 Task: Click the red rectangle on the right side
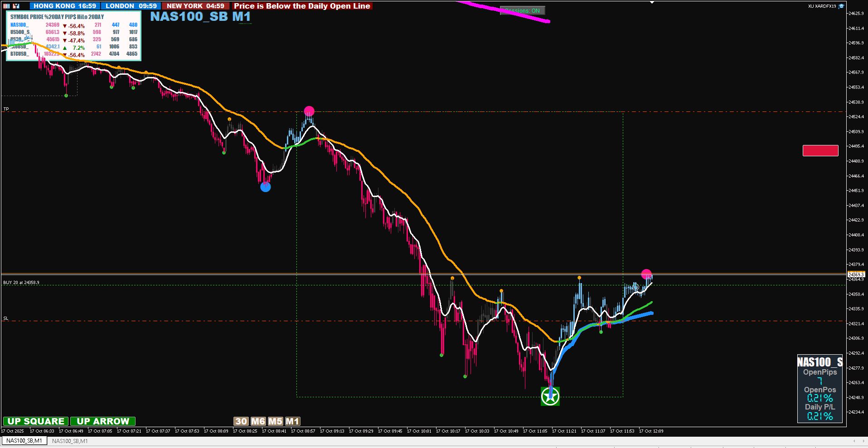(x=820, y=150)
